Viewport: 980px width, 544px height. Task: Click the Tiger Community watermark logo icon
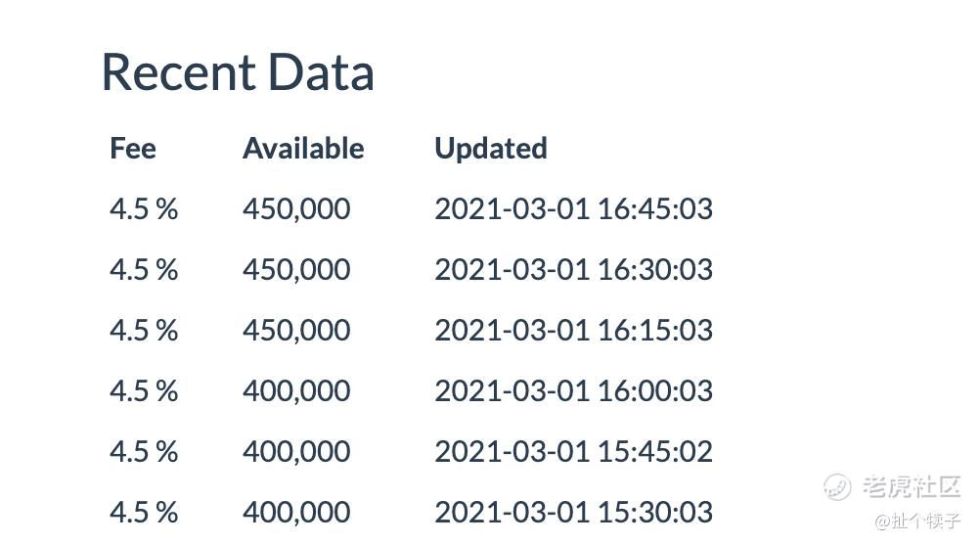837,486
